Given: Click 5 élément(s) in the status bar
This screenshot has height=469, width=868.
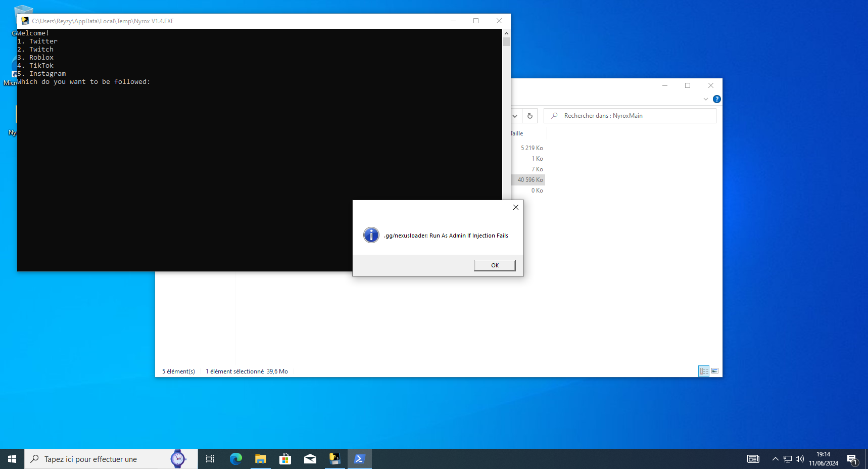Looking at the screenshot, I should click(178, 371).
